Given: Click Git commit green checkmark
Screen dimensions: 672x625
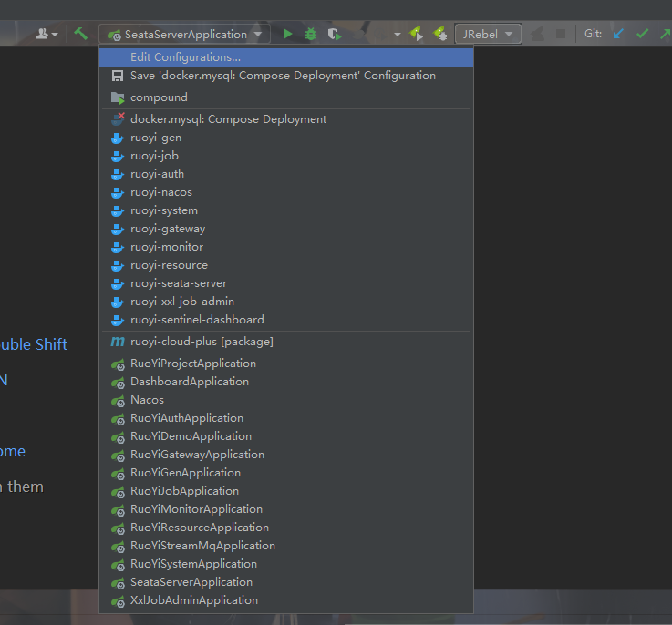Looking at the screenshot, I should tap(642, 34).
